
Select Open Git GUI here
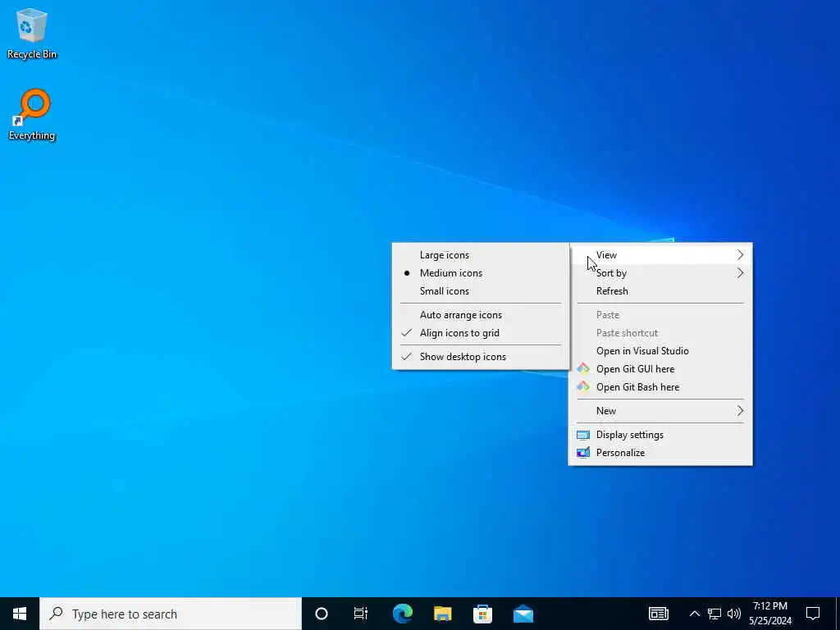coord(660,368)
